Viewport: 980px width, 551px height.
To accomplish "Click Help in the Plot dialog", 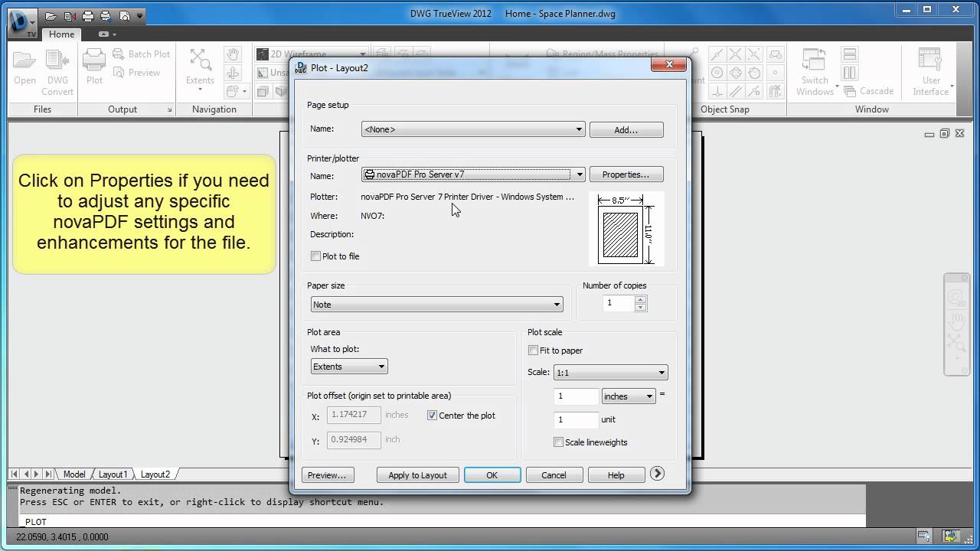I will tap(616, 475).
